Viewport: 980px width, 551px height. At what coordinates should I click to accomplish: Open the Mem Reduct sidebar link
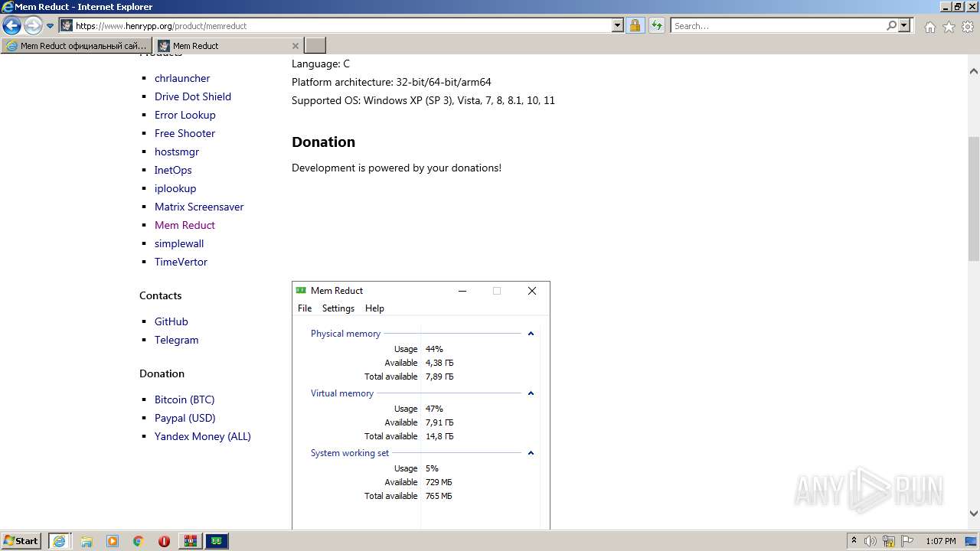click(x=185, y=225)
